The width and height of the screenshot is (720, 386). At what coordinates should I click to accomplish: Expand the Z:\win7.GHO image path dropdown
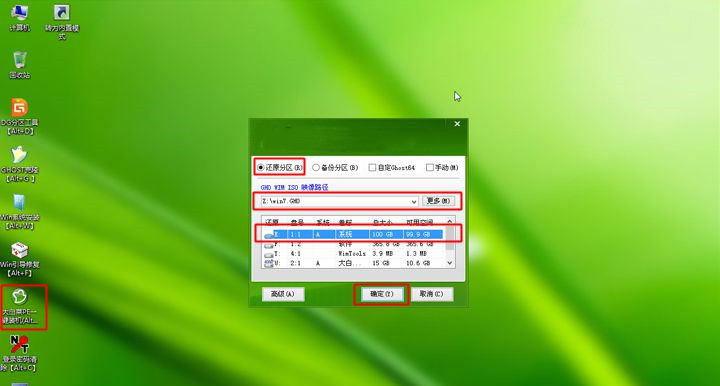point(414,201)
